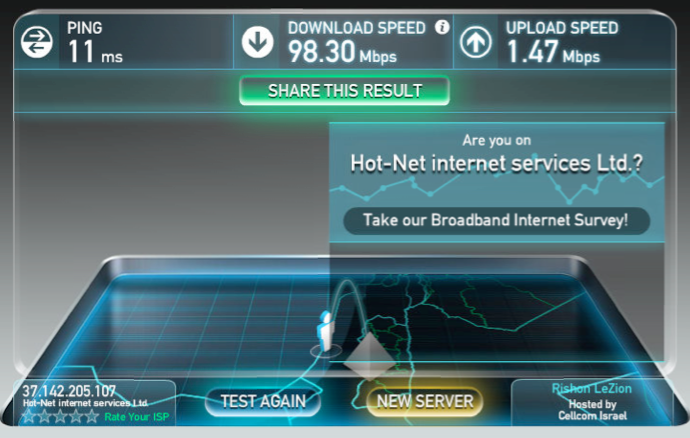The height and width of the screenshot is (438, 690).
Task: Open the Rate Your ISP link
Action: tap(137, 417)
